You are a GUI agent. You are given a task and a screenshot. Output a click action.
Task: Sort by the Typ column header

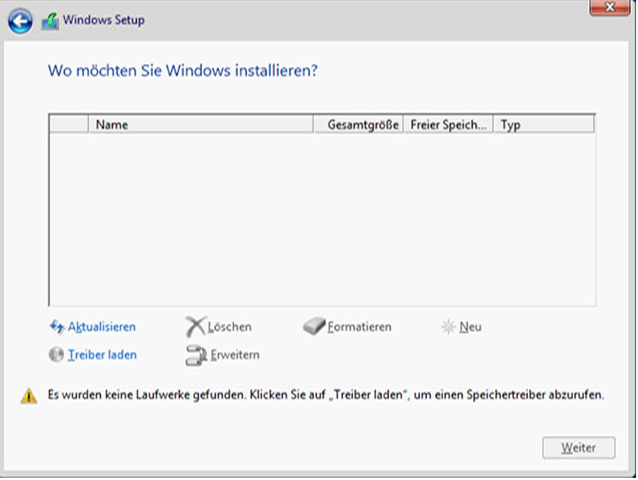[544, 124]
